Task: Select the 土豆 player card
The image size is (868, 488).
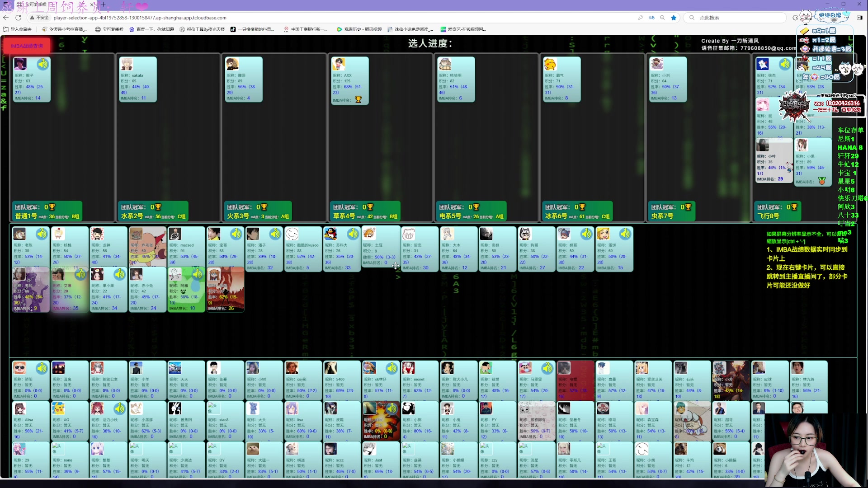Action: [x=381, y=246]
